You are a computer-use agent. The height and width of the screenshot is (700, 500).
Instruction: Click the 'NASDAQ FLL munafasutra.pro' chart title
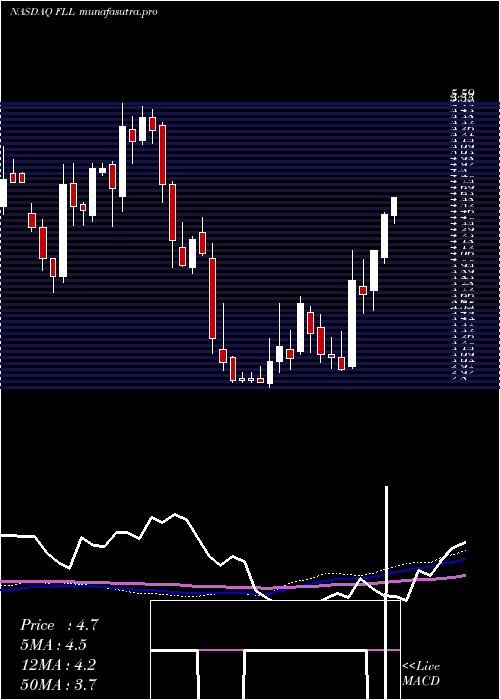click(83, 12)
